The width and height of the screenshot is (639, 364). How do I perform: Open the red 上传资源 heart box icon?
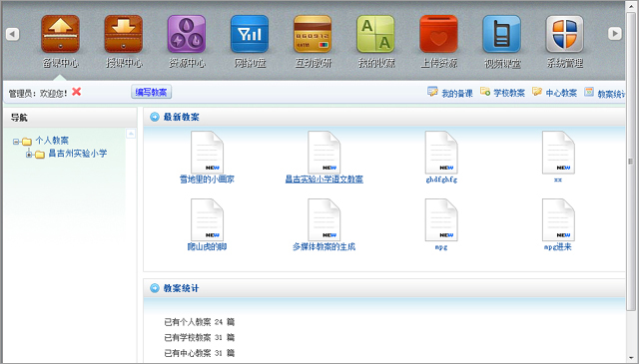439,34
